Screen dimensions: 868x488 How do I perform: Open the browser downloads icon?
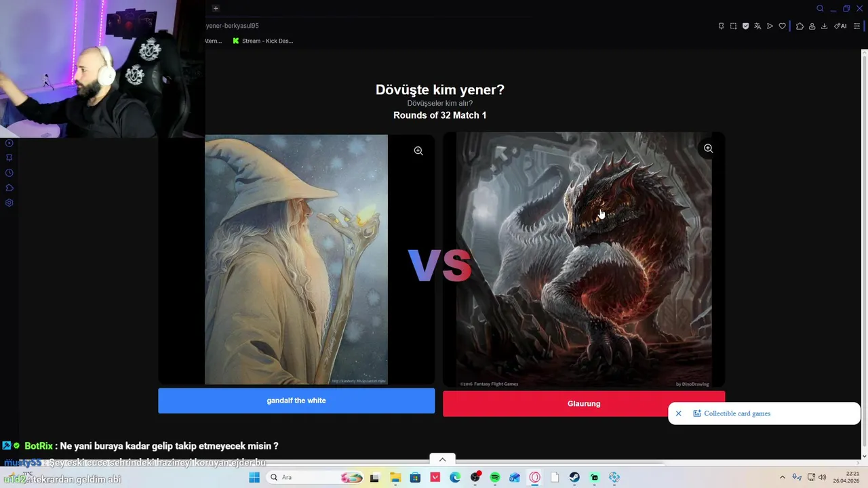824,26
